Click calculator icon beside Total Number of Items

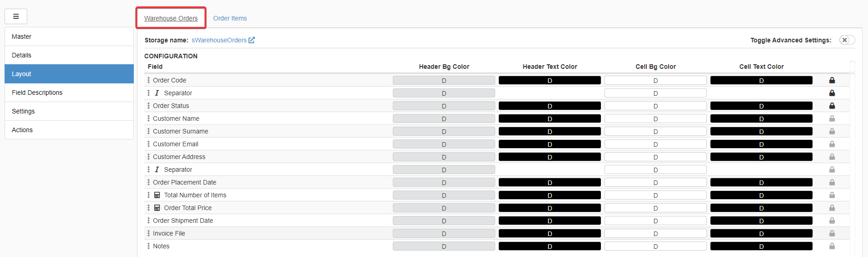(x=157, y=195)
